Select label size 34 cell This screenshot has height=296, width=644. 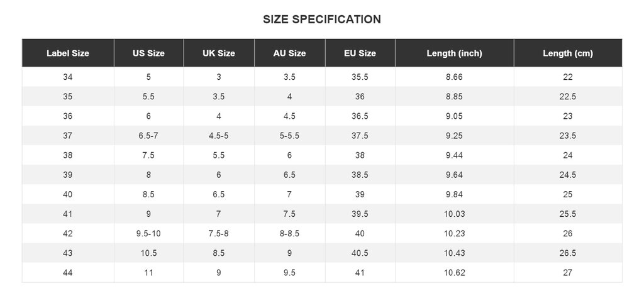pos(68,77)
